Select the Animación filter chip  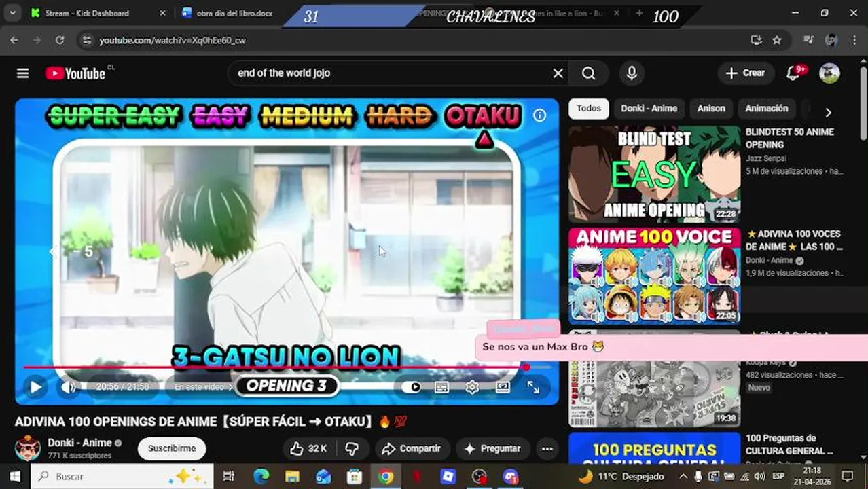[x=767, y=109]
